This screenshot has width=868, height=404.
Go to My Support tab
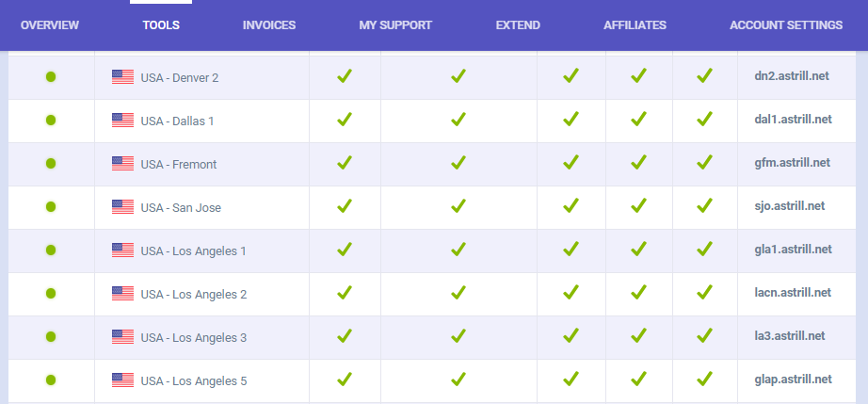pyautogui.click(x=395, y=25)
